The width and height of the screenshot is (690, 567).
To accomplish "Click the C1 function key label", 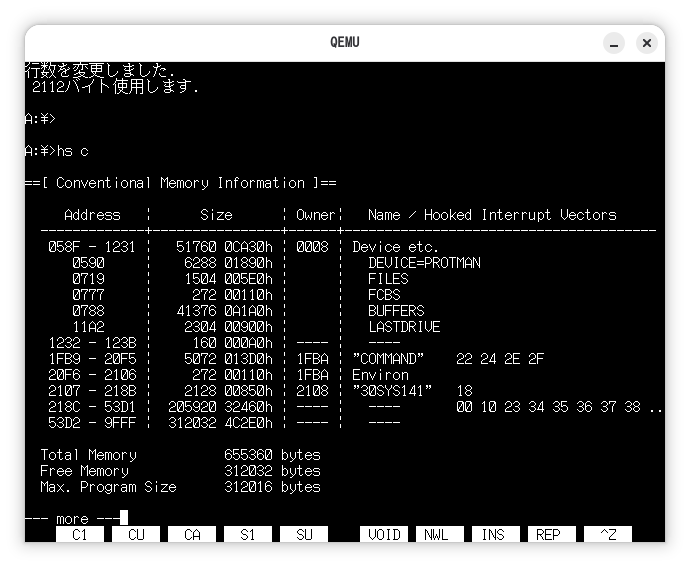I will 80,534.
